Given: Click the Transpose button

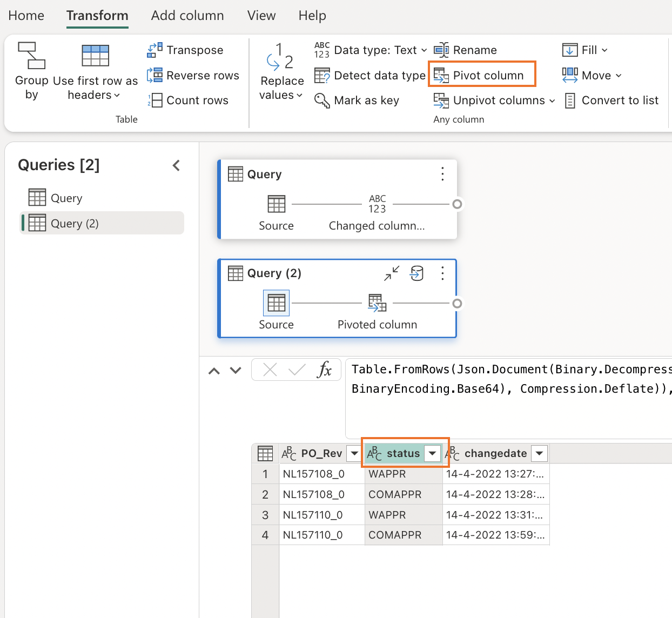Looking at the screenshot, I should [185, 50].
